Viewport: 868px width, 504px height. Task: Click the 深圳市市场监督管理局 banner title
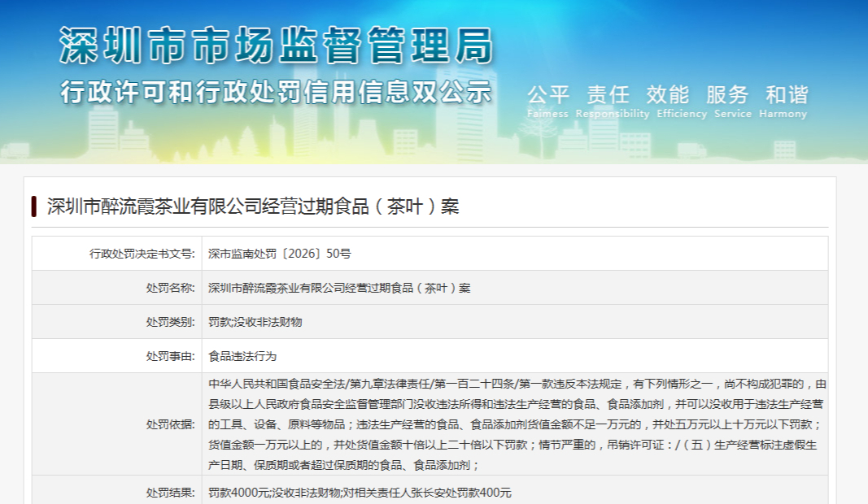276,46
